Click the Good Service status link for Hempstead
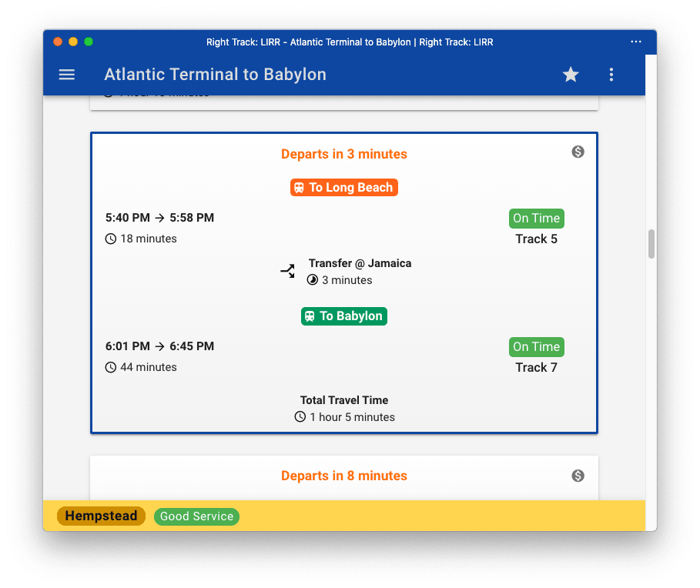Screen dimensions: 700x588 pos(196,516)
